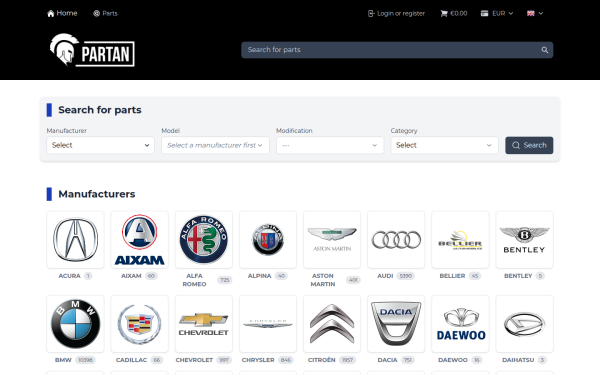600x375 pixels.
Task: Click the CHRYSLER text label
Action: coord(258,360)
